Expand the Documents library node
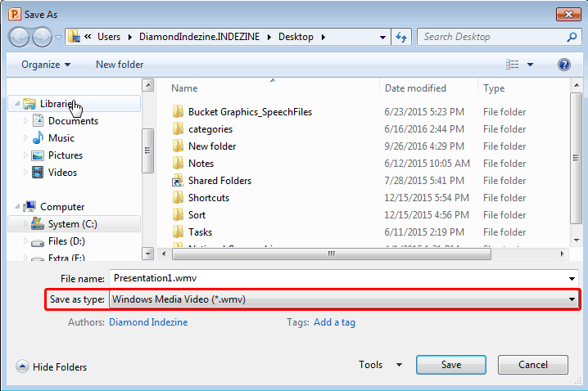588x391 pixels. 25,120
